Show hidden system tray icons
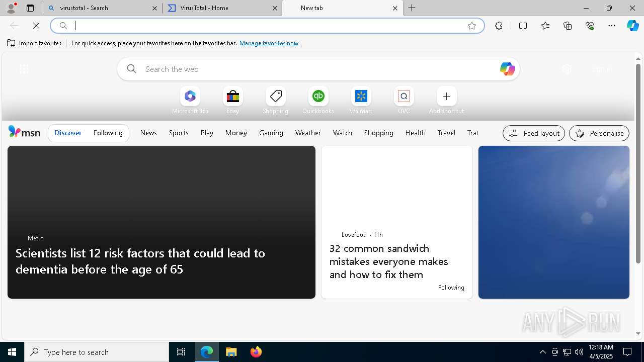This screenshot has height=362, width=644. coord(542,352)
